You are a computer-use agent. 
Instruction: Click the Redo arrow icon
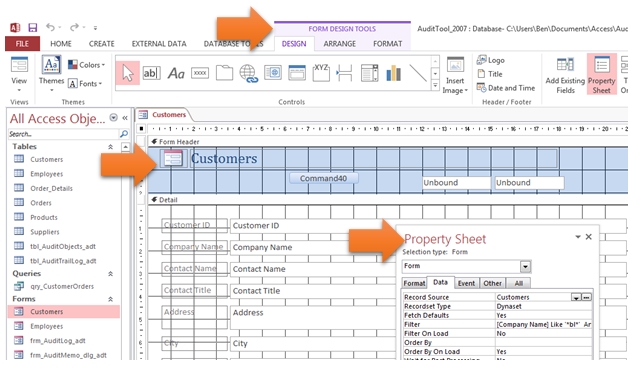[x=74, y=27]
